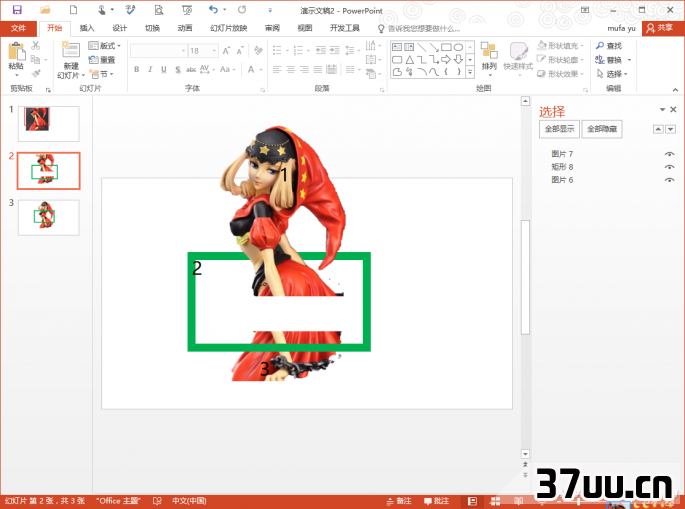Select slide 1 thumbnail
Viewport: 685px width, 509px height.
click(x=48, y=124)
